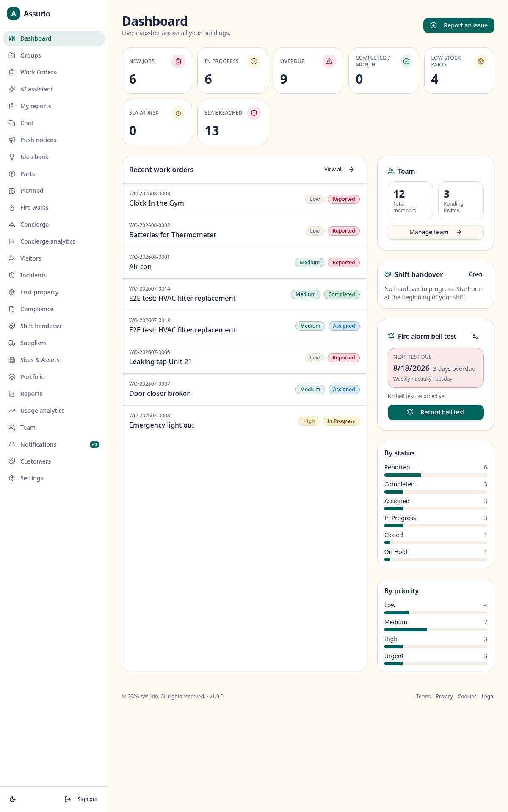The width and height of the screenshot is (508, 812).
Task: Click the Portfolio layers icon
Action: tap(12, 377)
